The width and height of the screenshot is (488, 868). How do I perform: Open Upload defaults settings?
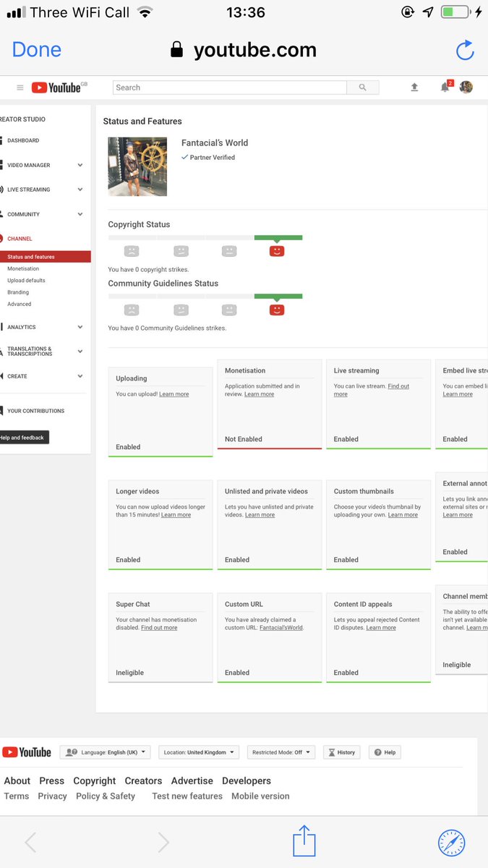point(26,280)
